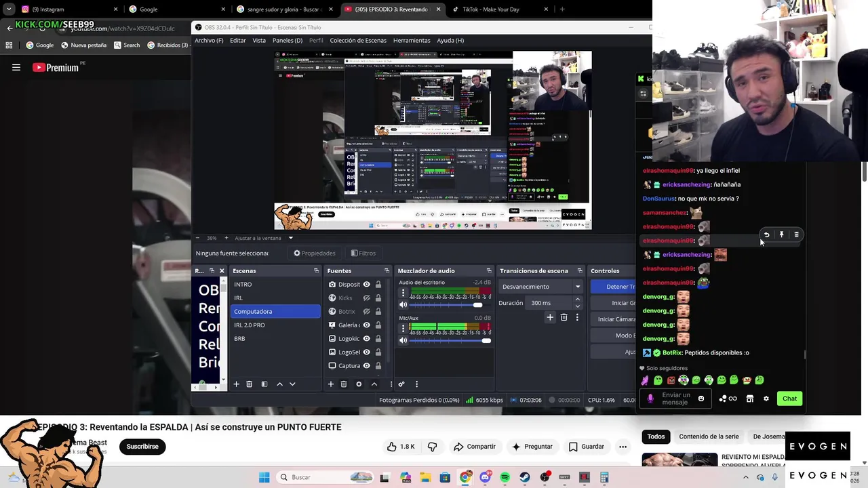The width and height of the screenshot is (868, 488).
Task: Open advanced audio properties gears icon
Action: (x=401, y=384)
